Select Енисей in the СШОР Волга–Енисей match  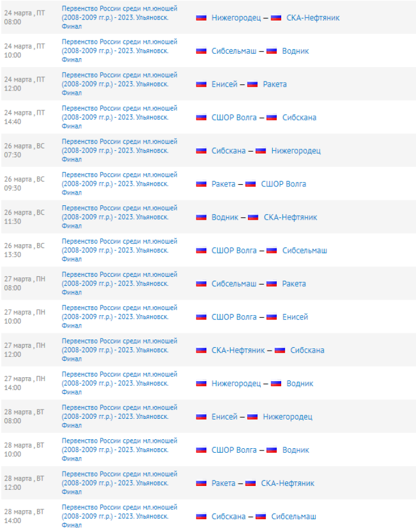[295, 317]
